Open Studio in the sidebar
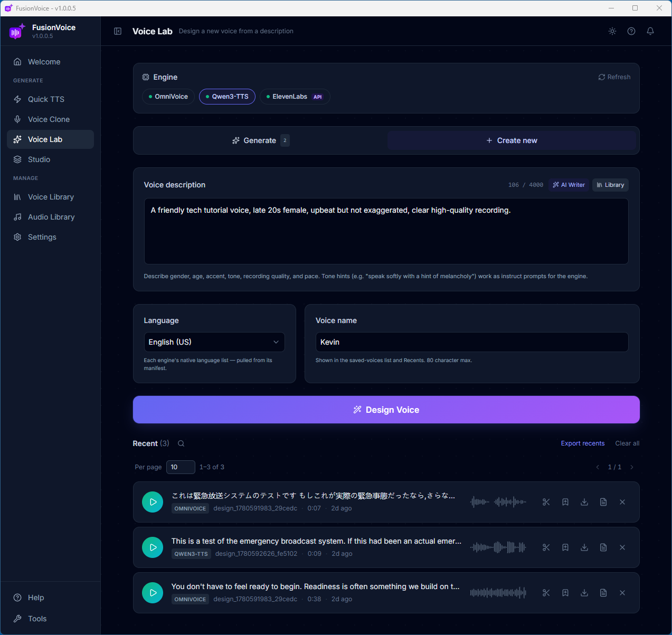 coord(50,159)
